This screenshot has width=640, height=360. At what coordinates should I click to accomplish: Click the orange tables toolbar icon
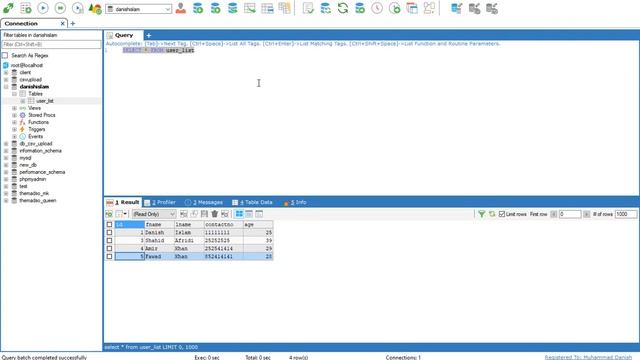[284, 8]
